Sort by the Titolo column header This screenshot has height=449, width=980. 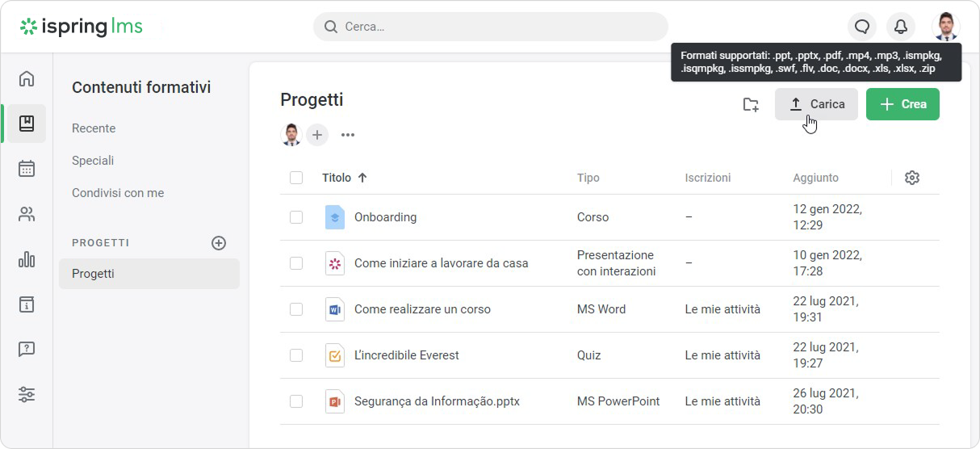[337, 178]
